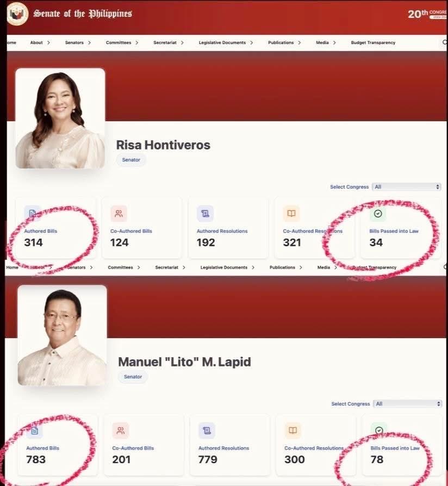Expand the Committees menu in the top navigation
Viewport: 448px width, 486px height.
[122, 43]
